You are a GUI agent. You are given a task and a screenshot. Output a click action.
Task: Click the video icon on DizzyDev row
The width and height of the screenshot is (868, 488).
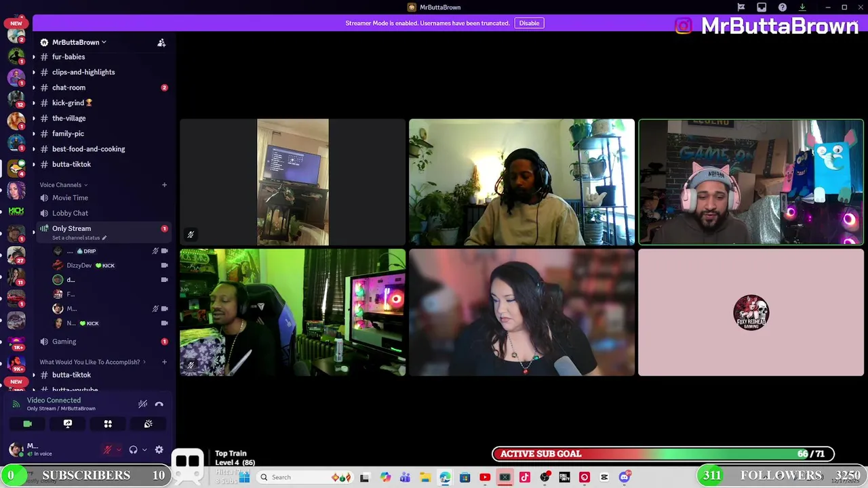pyautogui.click(x=164, y=266)
